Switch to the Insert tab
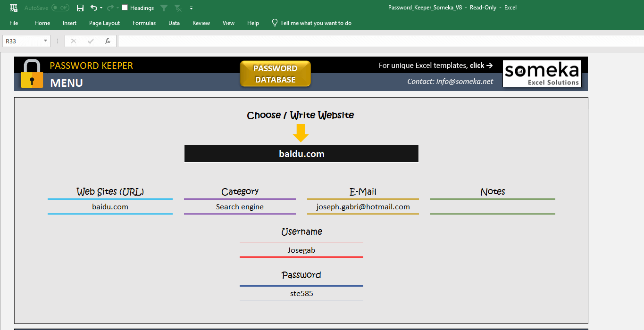This screenshot has height=330, width=644. (69, 23)
